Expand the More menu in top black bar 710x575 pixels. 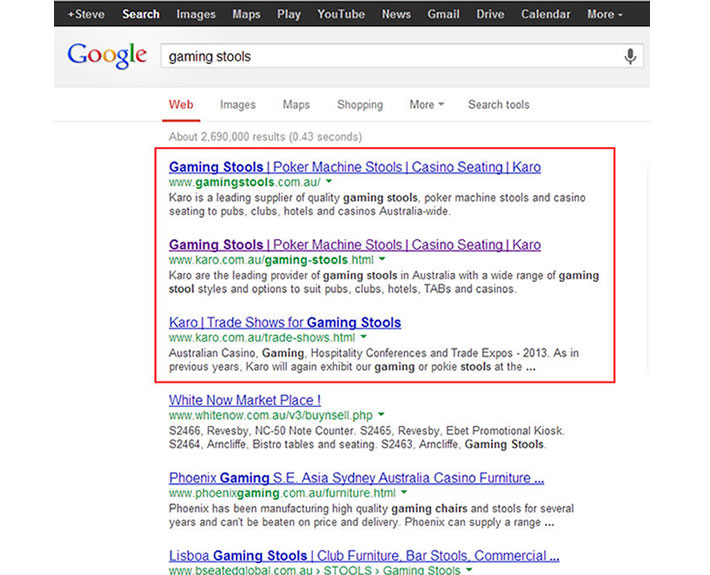point(604,14)
